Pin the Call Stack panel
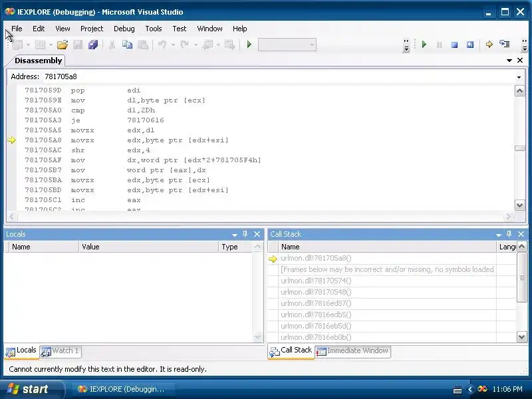The height and width of the screenshot is (399, 532). point(509,234)
